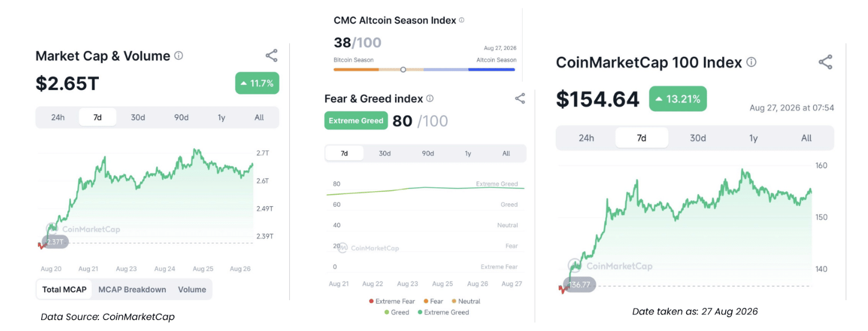
Task: Click info icon next to Fear & Greed index
Action: pyautogui.click(x=430, y=98)
